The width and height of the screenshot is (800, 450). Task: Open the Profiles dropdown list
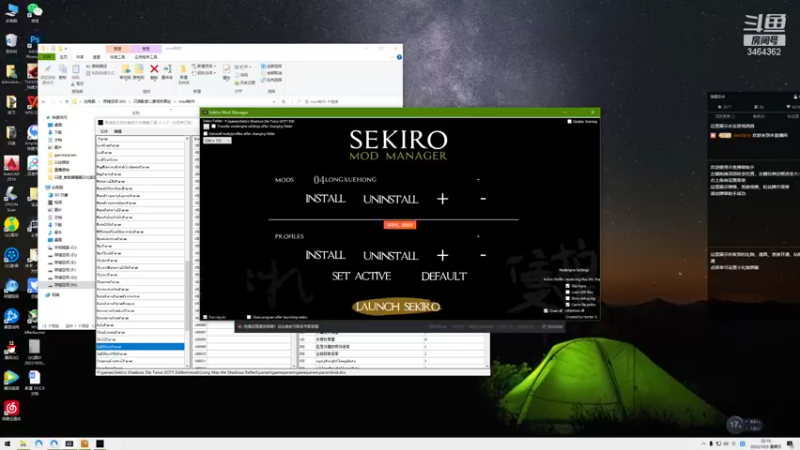396,236
